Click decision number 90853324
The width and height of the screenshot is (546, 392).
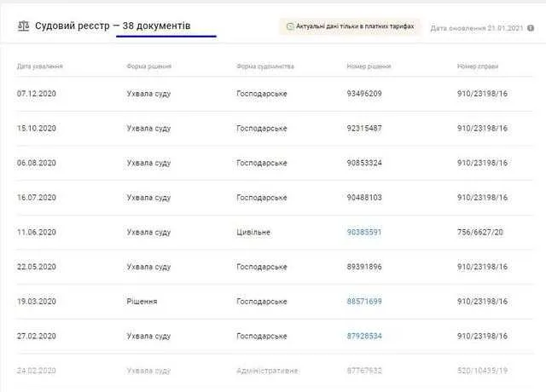click(x=364, y=163)
